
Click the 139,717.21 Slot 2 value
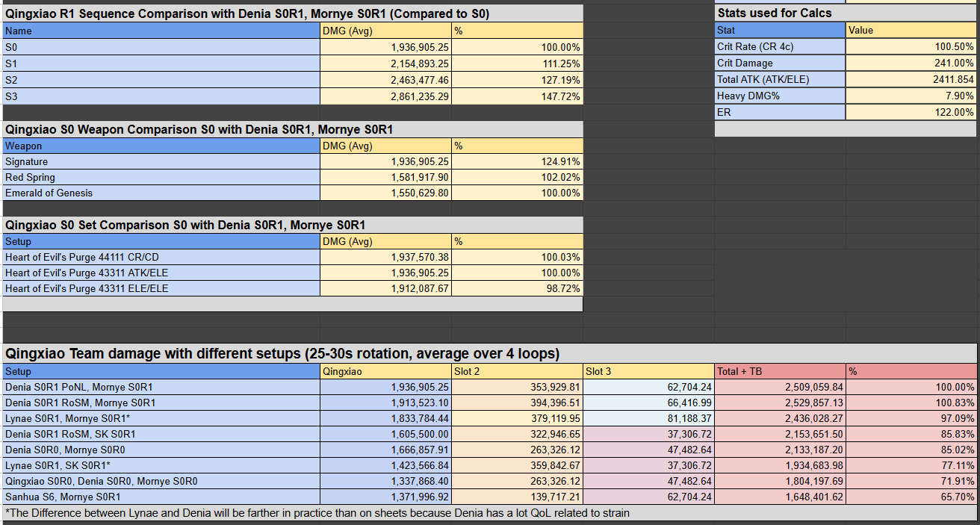(x=518, y=497)
